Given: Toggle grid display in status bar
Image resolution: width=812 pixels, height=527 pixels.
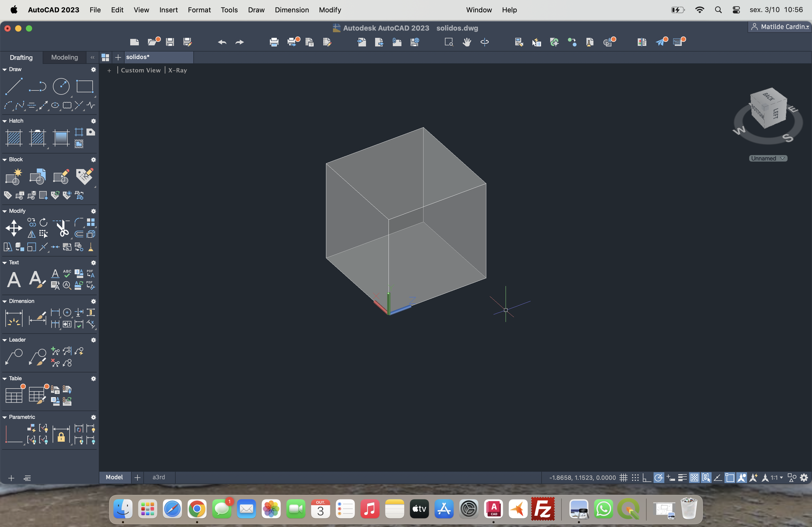Looking at the screenshot, I should (x=624, y=478).
